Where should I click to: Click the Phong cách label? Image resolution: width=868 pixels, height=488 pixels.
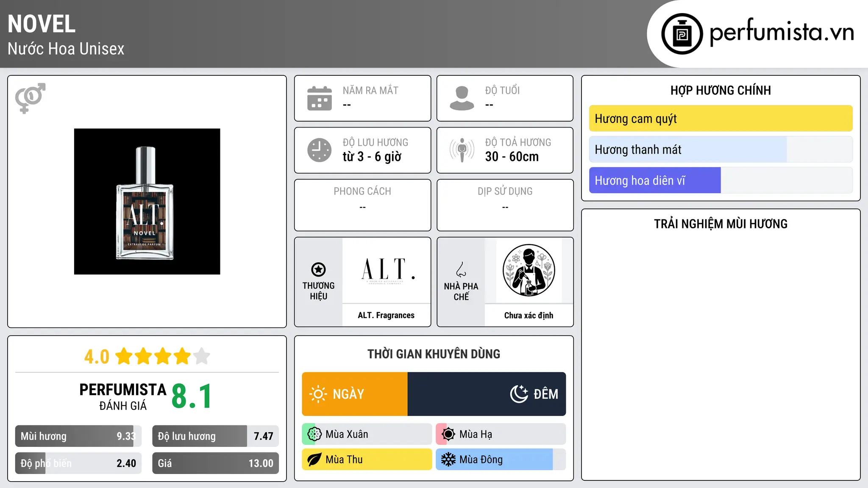pos(362,191)
